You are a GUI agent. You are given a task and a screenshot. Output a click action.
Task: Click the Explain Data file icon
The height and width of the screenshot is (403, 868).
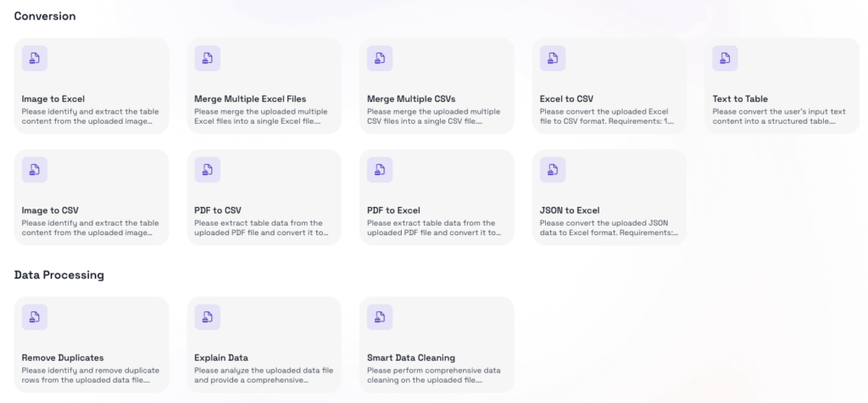pos(207,317)
